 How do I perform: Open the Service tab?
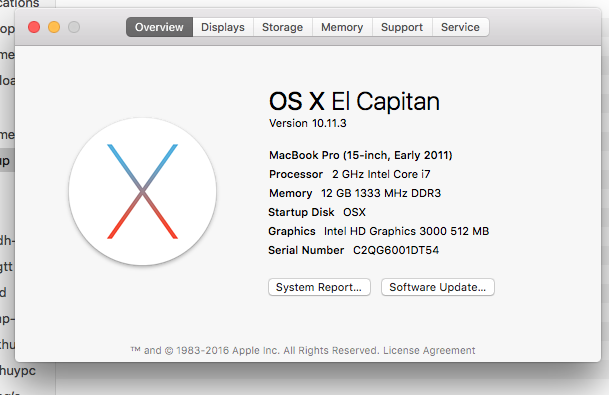click(460, 27)
